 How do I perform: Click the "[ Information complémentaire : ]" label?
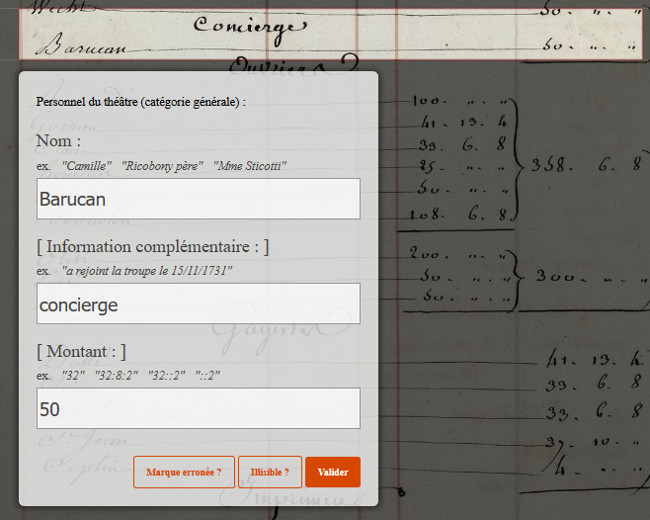[152, 246]
